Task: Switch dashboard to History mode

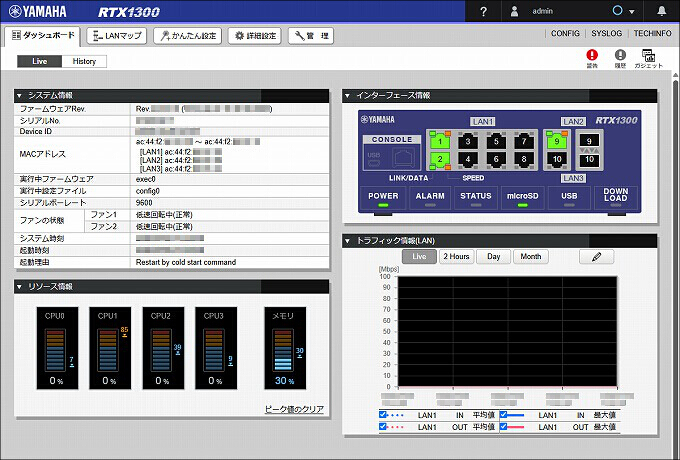Action: 84,61
